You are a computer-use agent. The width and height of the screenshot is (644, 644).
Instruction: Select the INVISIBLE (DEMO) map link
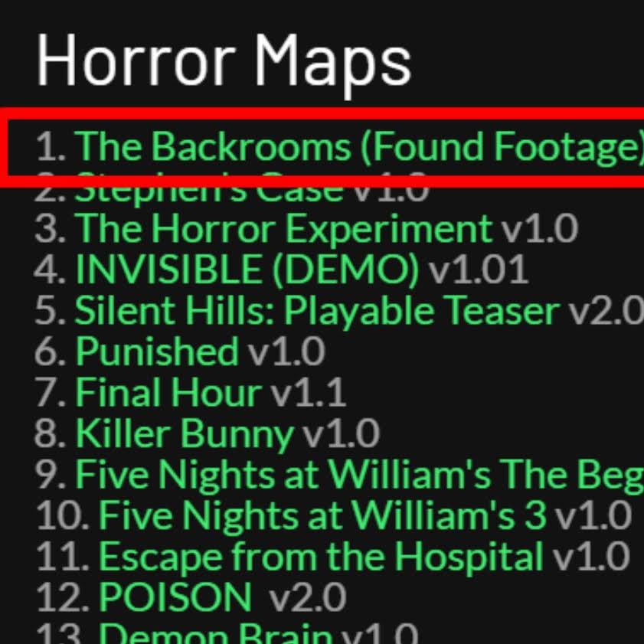(247, 270)
